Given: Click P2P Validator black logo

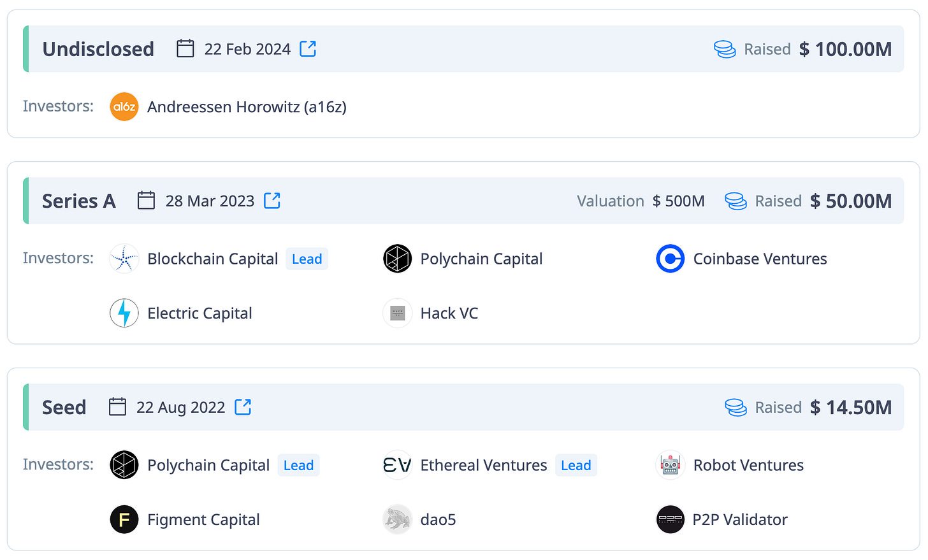Looking at the screenshot, I should (x=670, y=519).
